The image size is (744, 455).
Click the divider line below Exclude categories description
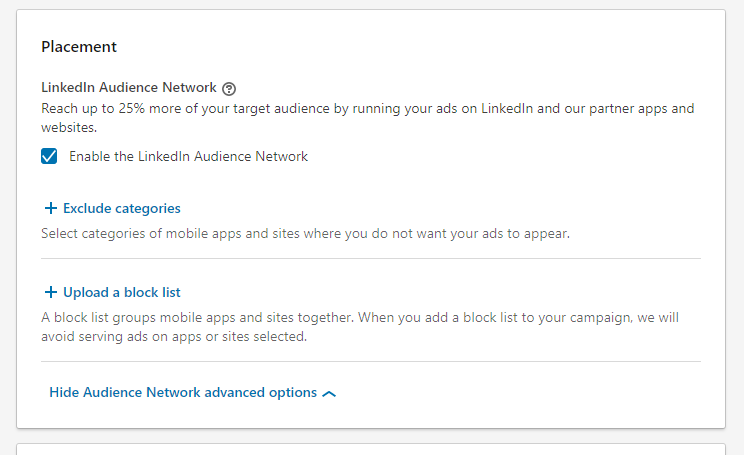tap(371, 259)
